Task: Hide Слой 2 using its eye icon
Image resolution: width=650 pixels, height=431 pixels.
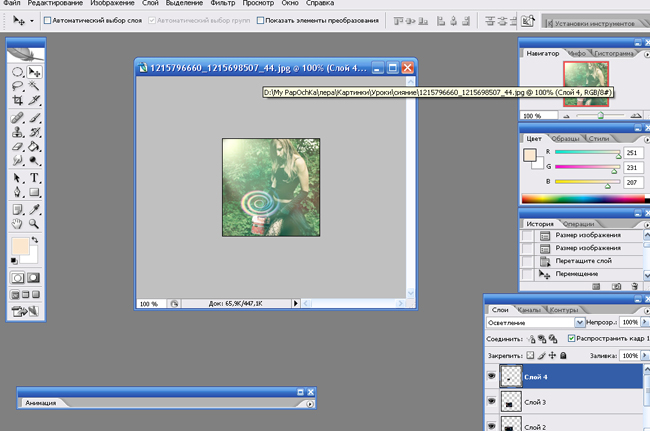Action: coord(492,426)
